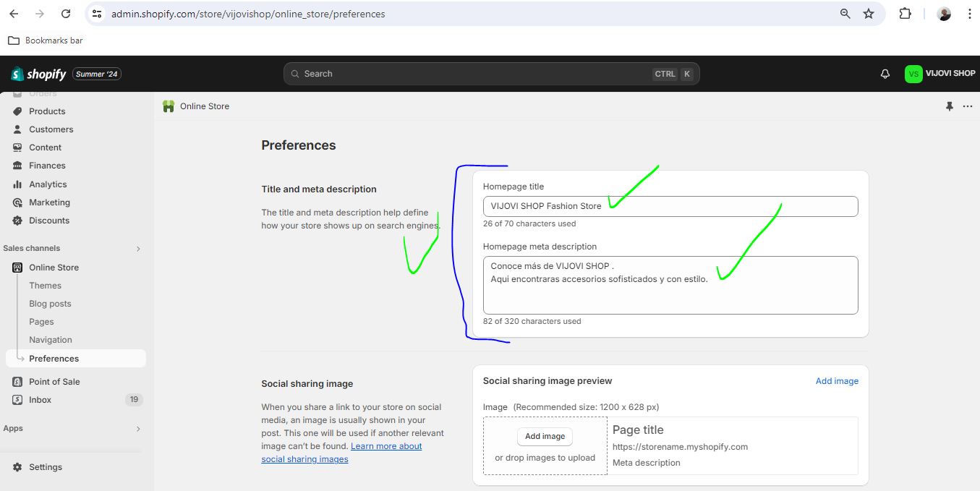Open the Chrome profile avatar
This screenshot has height=491, width=980.
click(944, 14)
